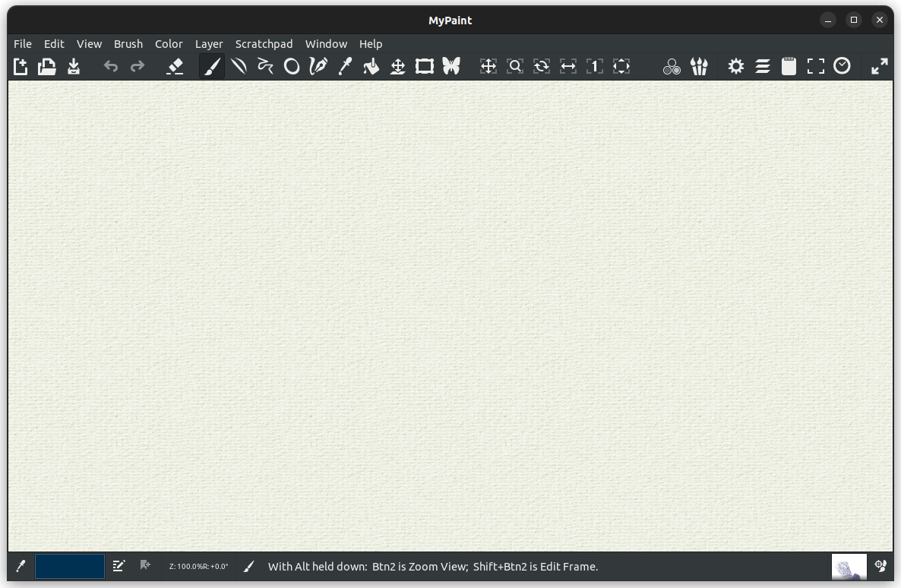901x588 pixels.
Task: Activate the Edit Frame tool
Action: [x=425, y=66]
